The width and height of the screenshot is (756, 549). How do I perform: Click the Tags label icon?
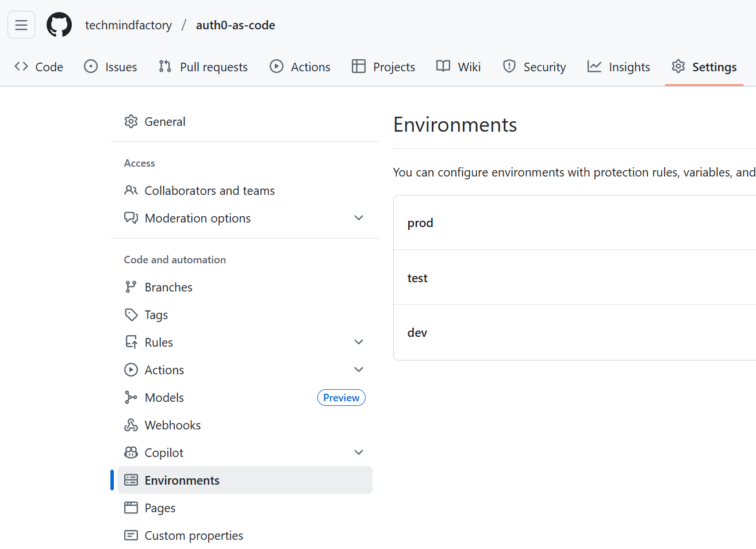click(131, 314)
